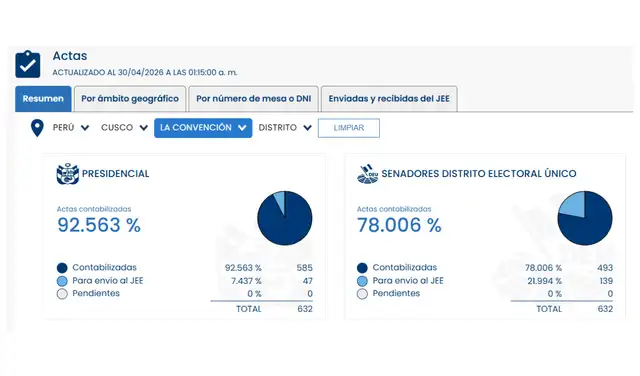Viewport: 640px width, 376px height.
Task: Click the Senadores pie chart
Action: click(585, 218)
